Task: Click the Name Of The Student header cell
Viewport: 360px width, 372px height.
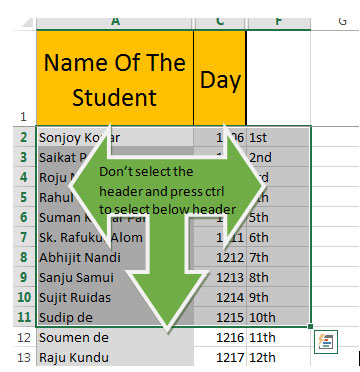Action: [x=115, y=78]
